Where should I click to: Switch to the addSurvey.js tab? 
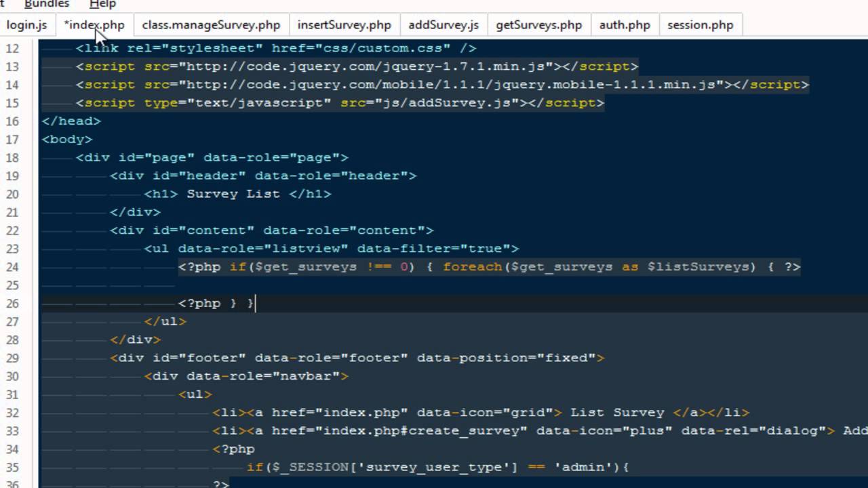coord(443,25)
